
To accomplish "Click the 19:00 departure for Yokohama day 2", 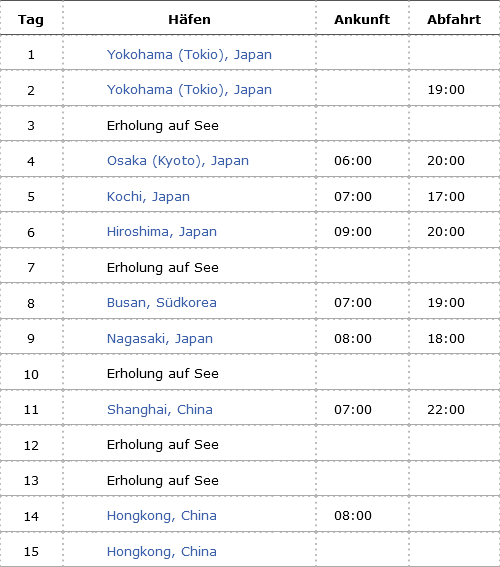I will pos(446,90).
